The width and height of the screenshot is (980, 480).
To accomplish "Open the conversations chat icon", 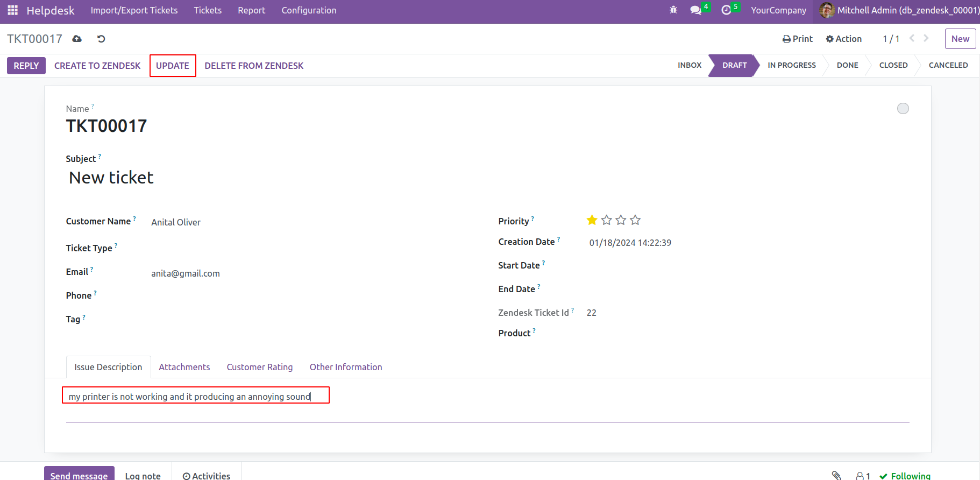I will pyautogui.click(x=695, y=10).
